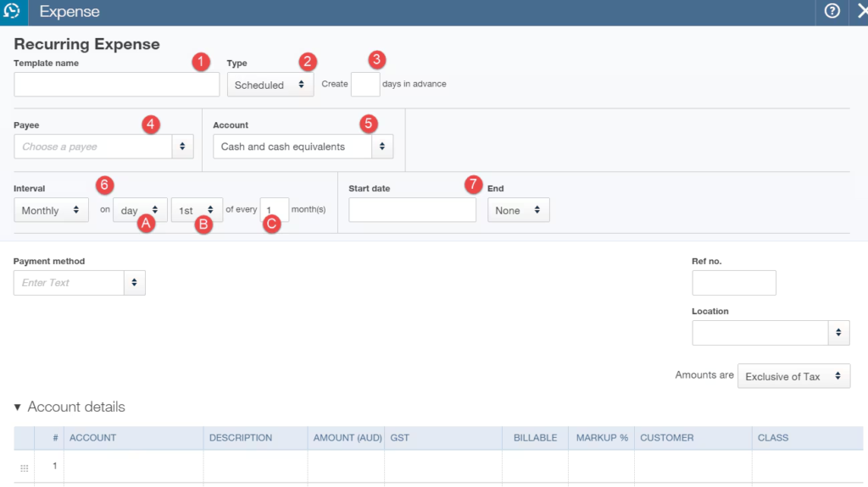Collapse the Account details section triangle
The width and height of the screenshot is (868, 487).
(18, 407)
